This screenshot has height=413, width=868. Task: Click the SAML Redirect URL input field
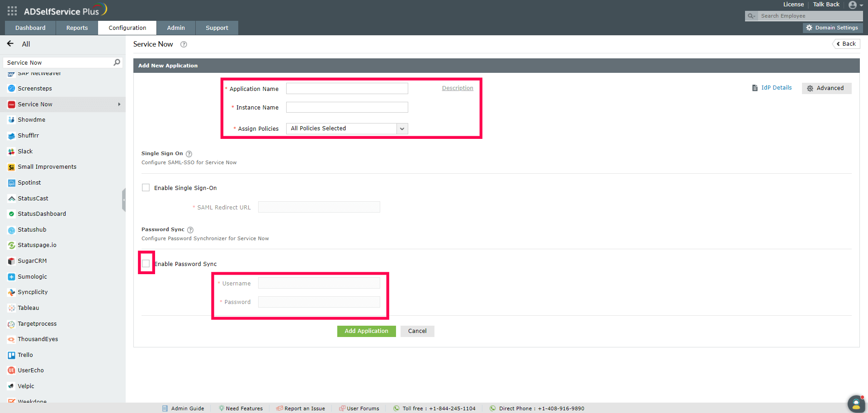(x=318, y=207)
